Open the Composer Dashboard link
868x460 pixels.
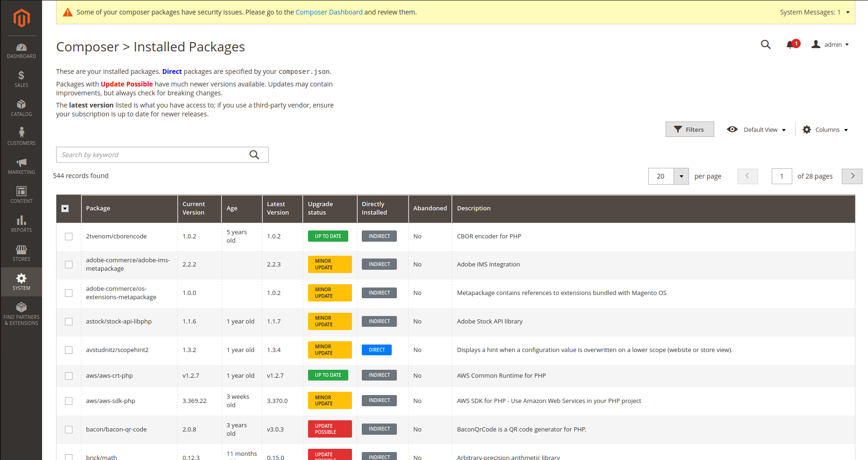point(329,12)
